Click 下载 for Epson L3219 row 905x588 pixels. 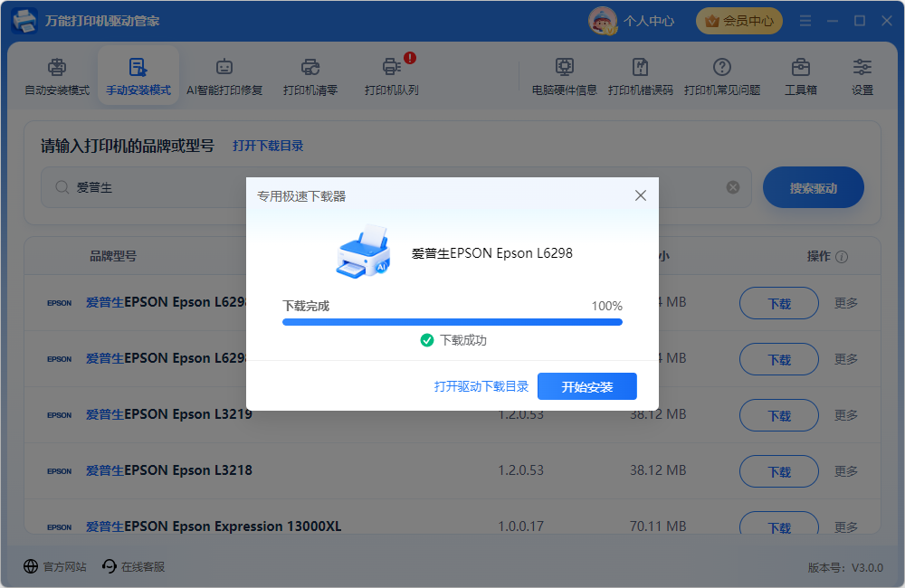tap(778, 415)
